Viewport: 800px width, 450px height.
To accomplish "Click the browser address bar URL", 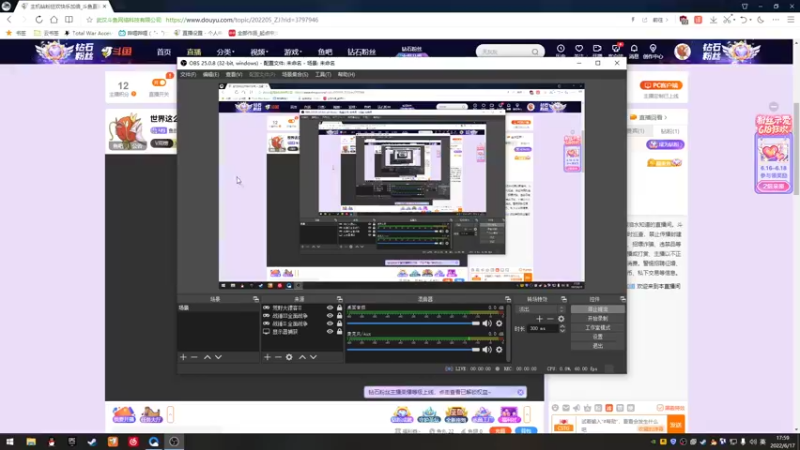I will [x=242, y=20].
